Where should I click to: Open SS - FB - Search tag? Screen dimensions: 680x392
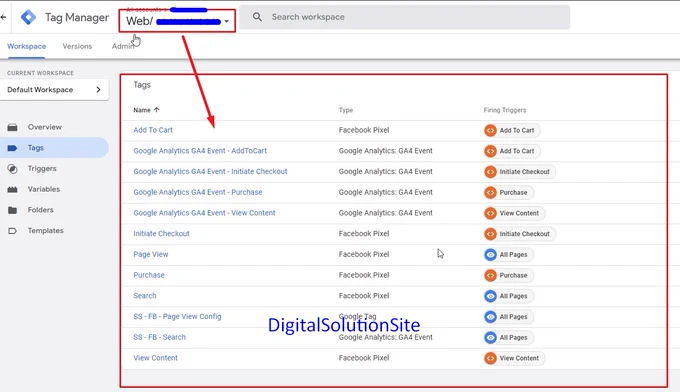160,337
